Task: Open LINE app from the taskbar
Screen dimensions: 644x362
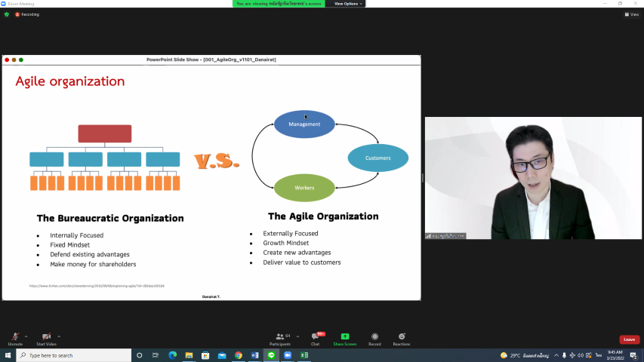Action: tap(271, 355)
